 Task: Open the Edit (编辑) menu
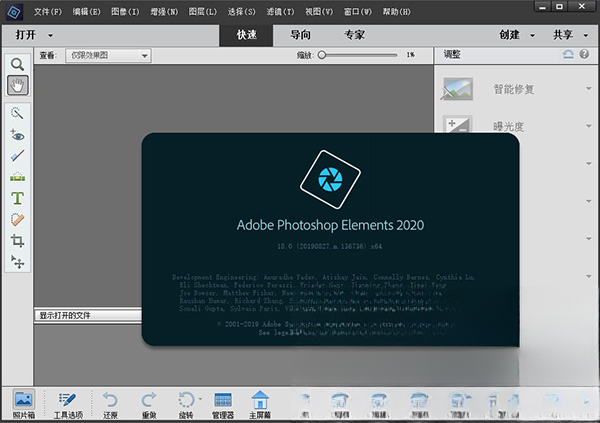[x=86, y=12]
